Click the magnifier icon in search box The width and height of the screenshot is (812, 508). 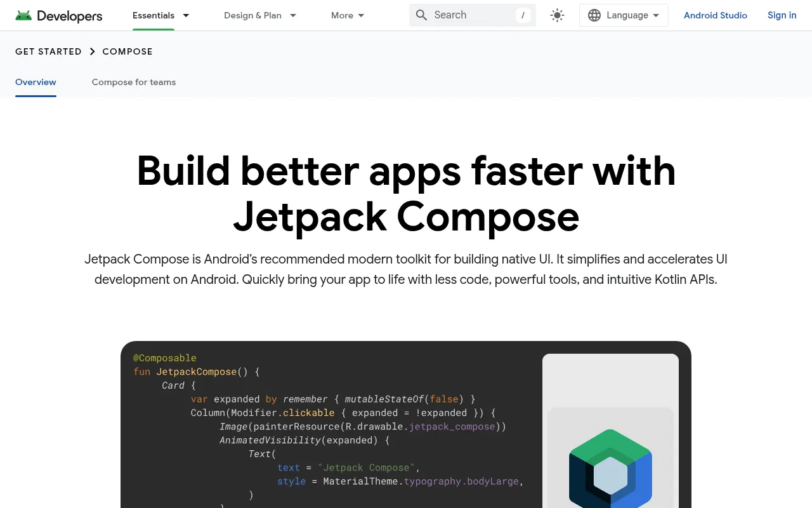421,15
